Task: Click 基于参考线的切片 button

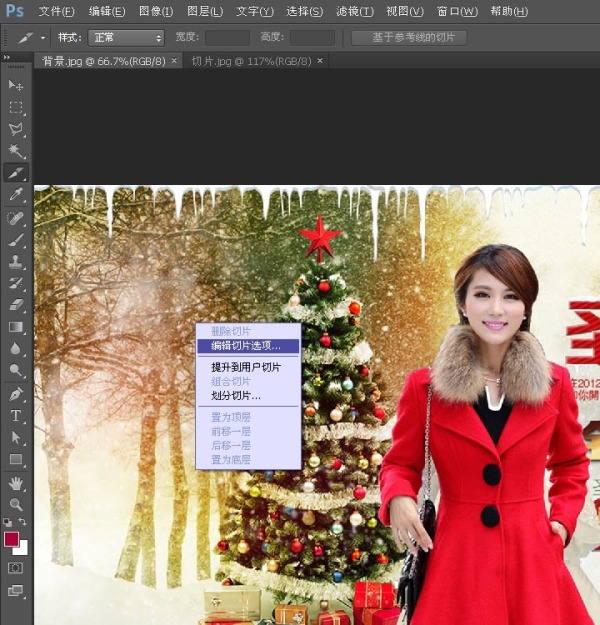Action: click(x=409, y=38)
